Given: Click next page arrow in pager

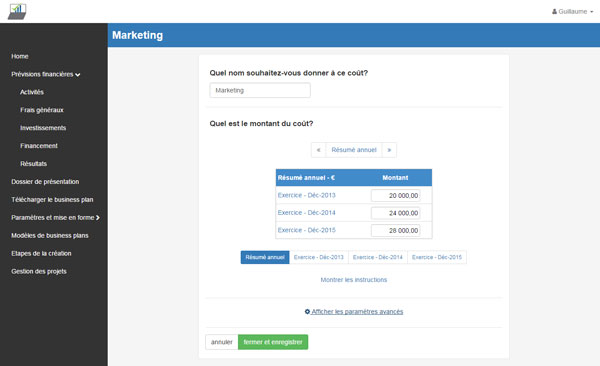Looking at the screenshot, I should pos(389,150).
